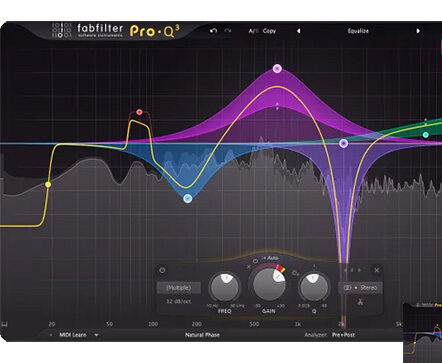Click the dynamic range handle above the teal band
The image size is (442, 363).
[425, 121]
